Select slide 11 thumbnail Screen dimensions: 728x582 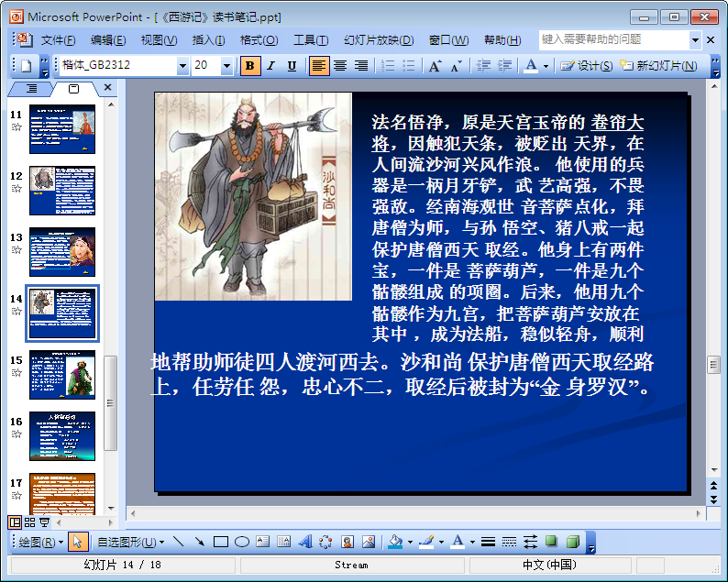coord(62,129)
